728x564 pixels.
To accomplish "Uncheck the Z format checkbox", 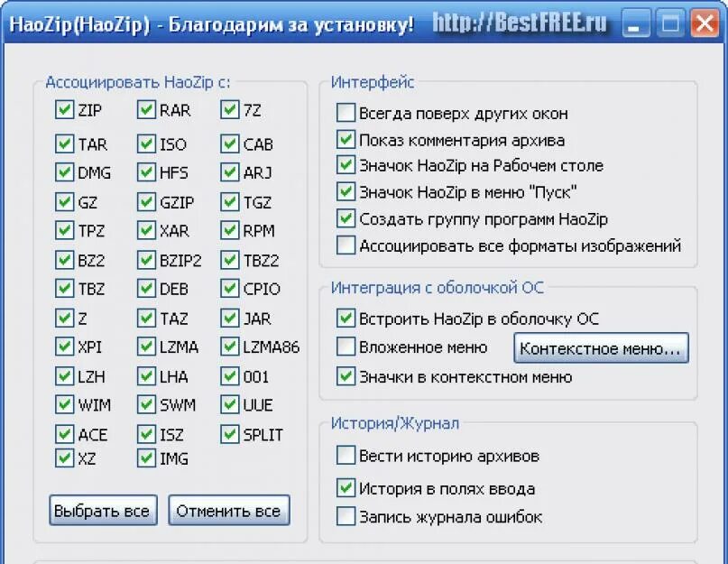I will [x=64, y=319].
